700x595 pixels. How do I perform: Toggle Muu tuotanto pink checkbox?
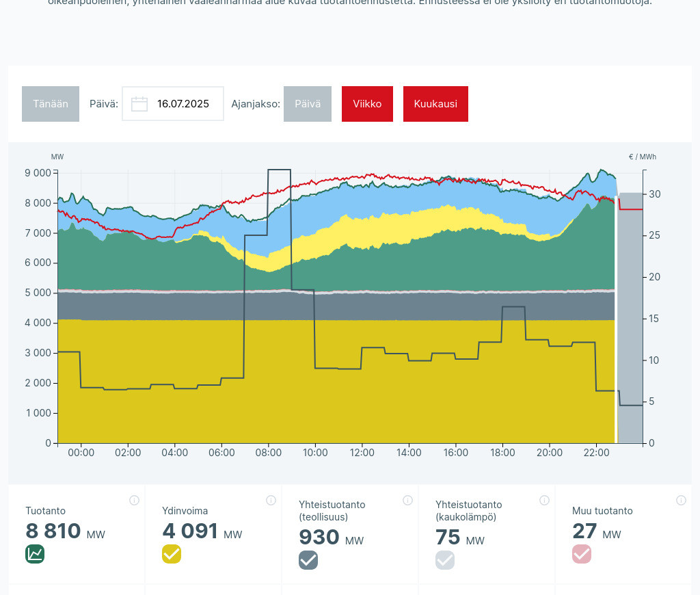pos(582,554)
